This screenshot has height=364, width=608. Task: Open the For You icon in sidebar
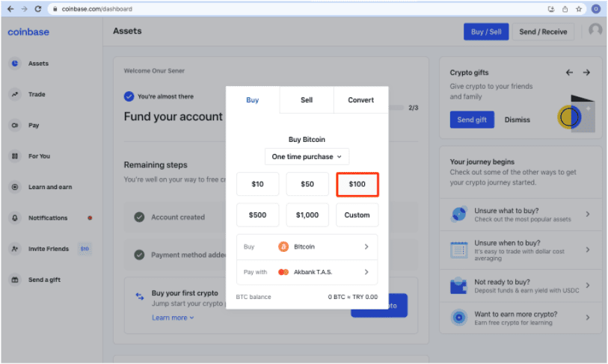(x=15, y=156)
